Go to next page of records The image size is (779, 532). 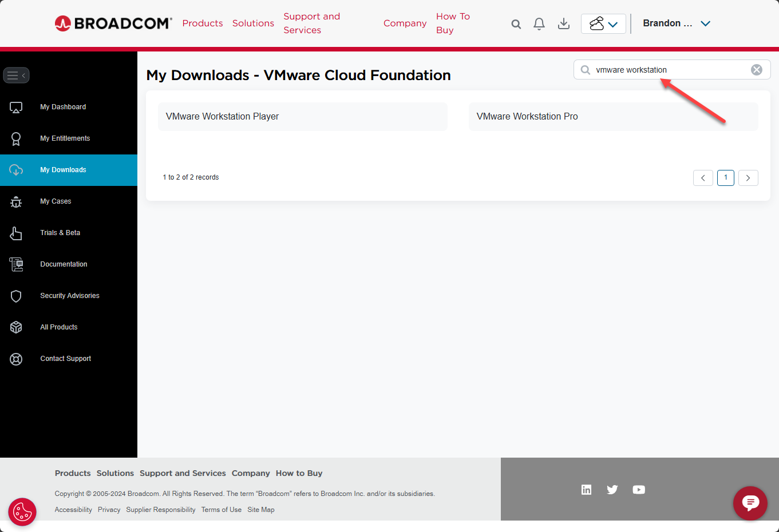pyautogui.click(x=748, y=178)
